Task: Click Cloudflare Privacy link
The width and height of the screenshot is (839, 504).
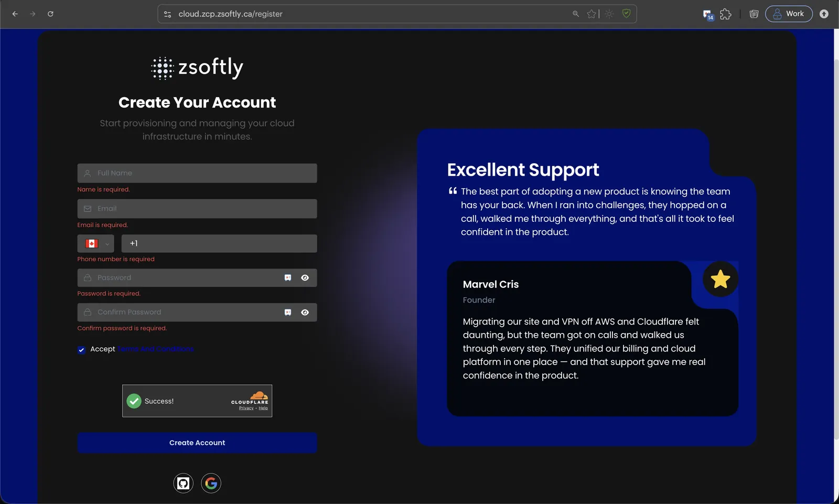Action: pyautogui.click(x=246, y=408)
